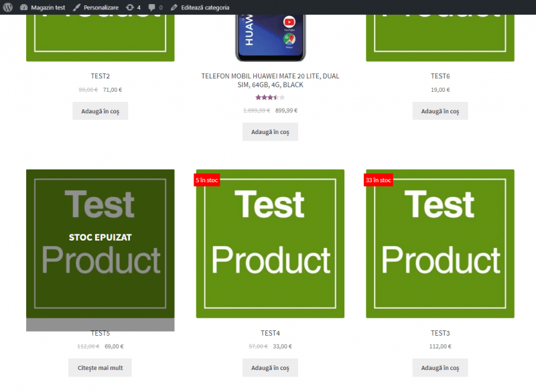Click the TEST2 old price 99,00 €
The image size is (536, 392).
click(x=88, y=90)
